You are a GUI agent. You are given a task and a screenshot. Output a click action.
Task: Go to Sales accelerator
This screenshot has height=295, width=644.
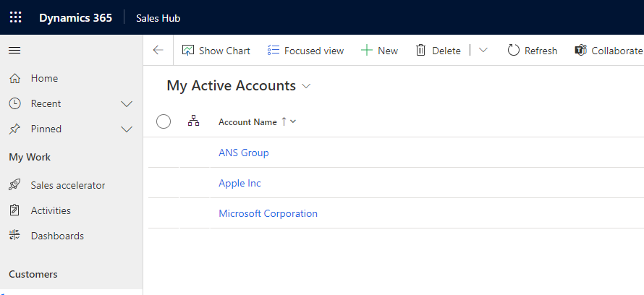[x=67, y=185]
